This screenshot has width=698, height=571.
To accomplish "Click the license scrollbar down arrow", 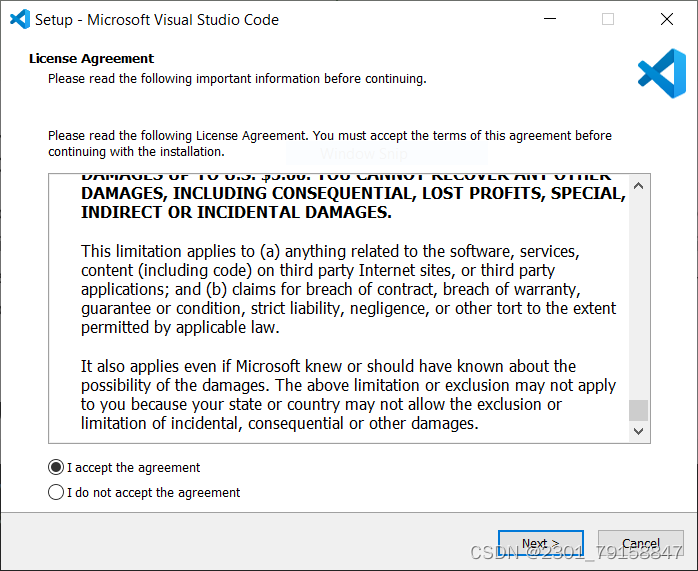I will click(638, 431).
